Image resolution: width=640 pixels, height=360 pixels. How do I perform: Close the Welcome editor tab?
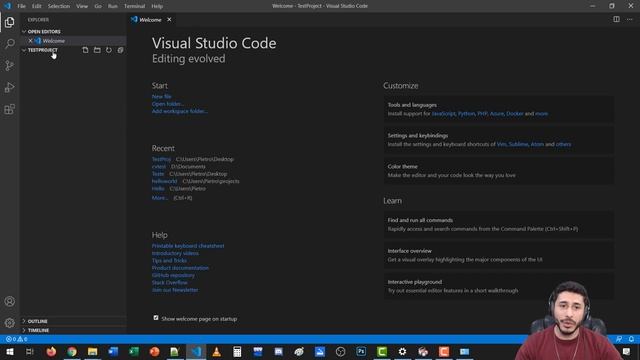[169, 20]
